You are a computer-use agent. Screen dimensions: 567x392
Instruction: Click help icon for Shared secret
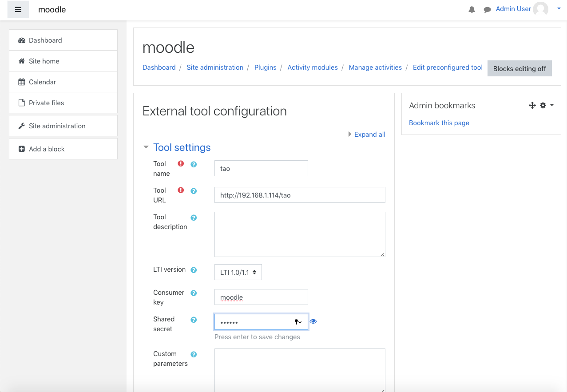point(194,320)
